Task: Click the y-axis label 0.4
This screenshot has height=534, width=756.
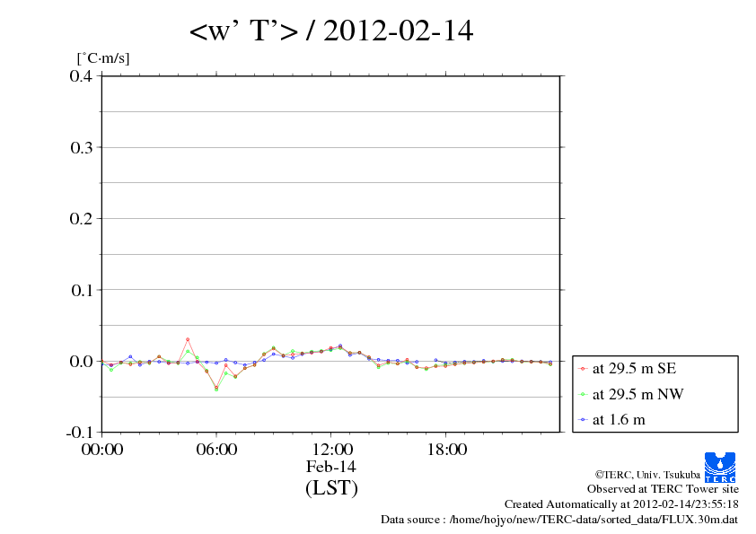Action: pos(81,76)
